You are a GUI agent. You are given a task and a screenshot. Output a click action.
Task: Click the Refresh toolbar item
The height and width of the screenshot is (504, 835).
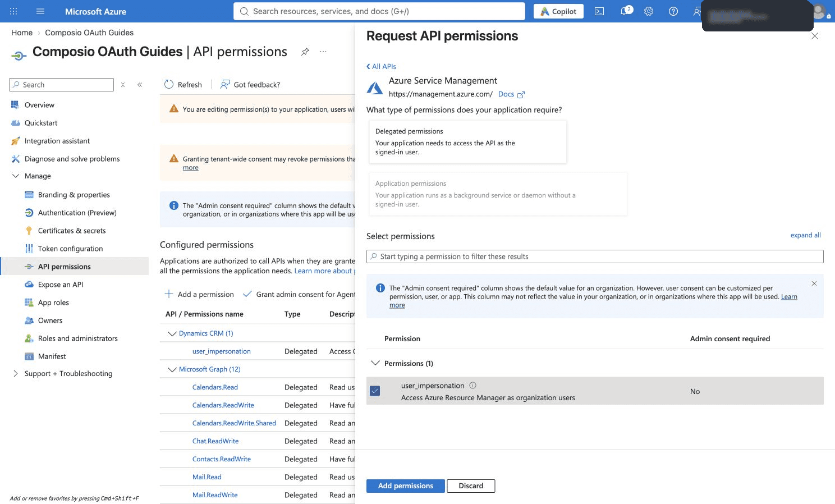point(183,85)
